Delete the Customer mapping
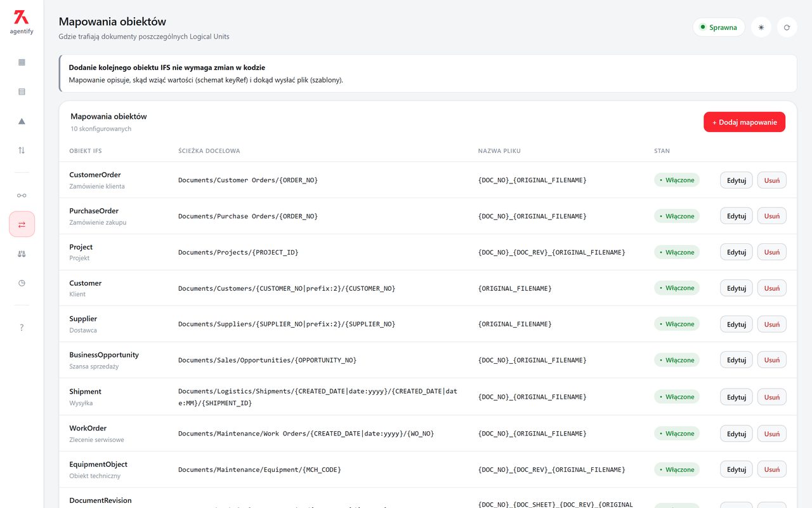Viewport: 812px width, 508px height. (x=771, y=288)
